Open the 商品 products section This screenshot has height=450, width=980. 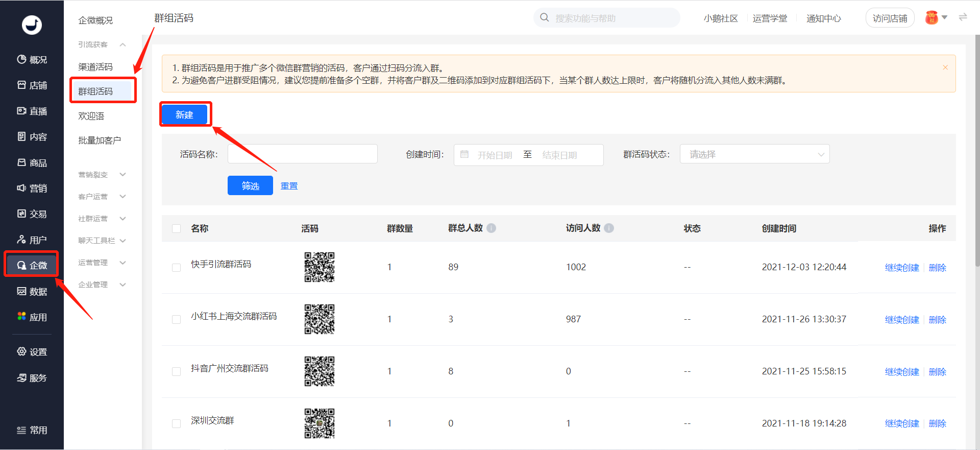(32, 162)
